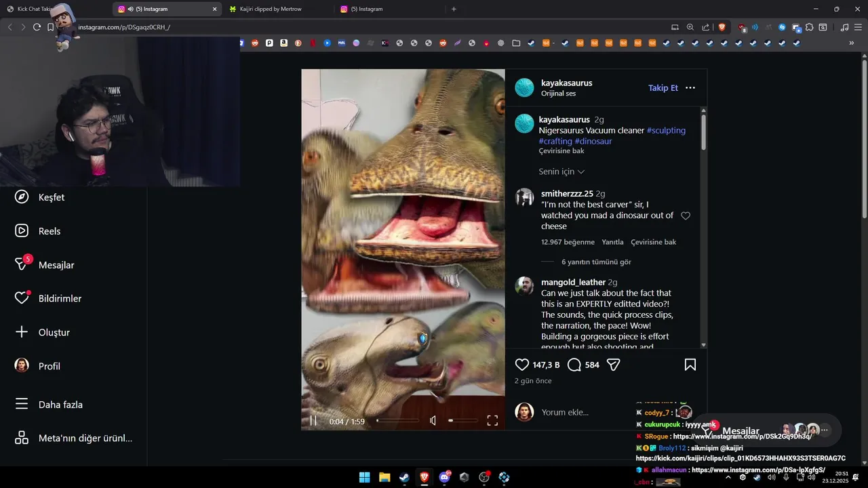Like the post with the heart icon
The width and height of the screenshot is (868, 488).
pyautogui.click(x=521, y=365)
